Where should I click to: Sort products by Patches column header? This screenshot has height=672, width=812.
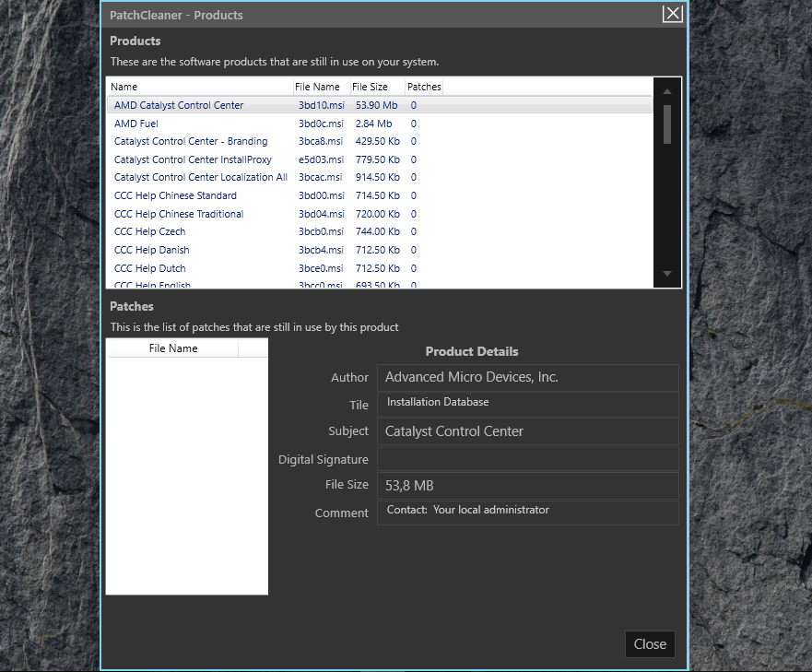click(424, 87)
